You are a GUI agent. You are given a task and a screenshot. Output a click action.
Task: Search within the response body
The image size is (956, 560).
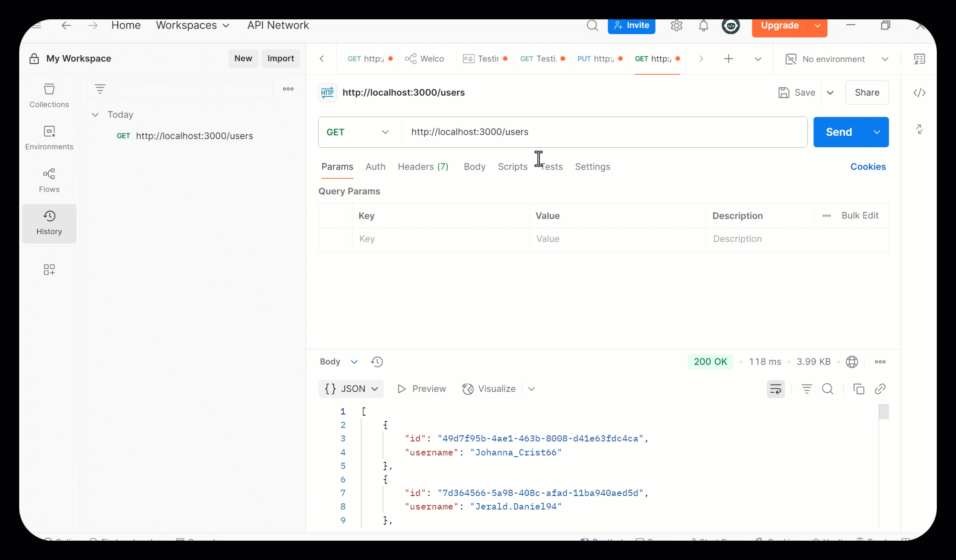point(828,389)
